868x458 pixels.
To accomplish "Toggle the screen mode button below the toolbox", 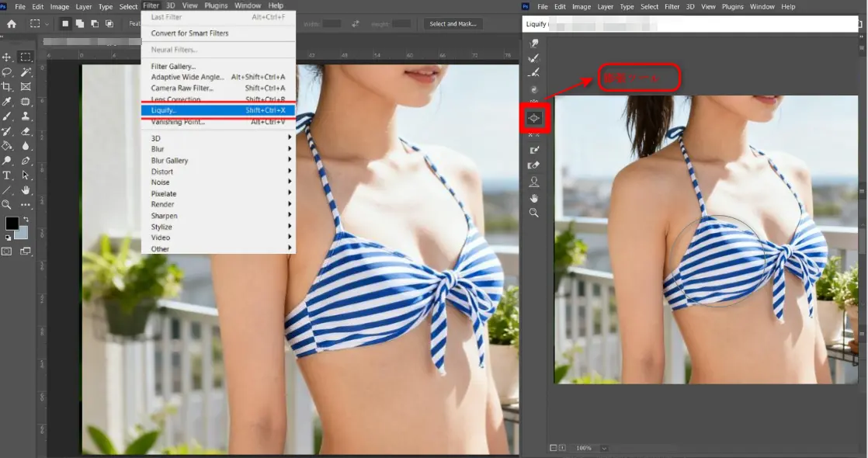I will pos(26,251).
